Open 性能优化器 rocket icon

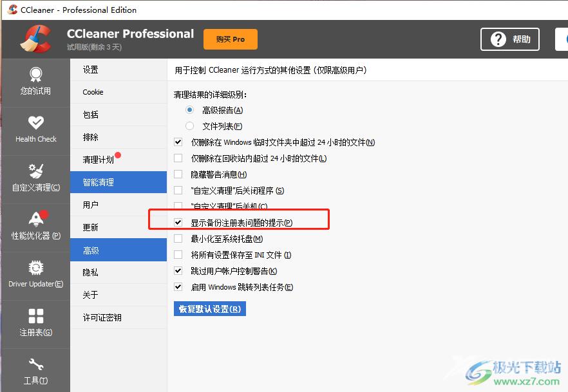[x=35, y=219]
